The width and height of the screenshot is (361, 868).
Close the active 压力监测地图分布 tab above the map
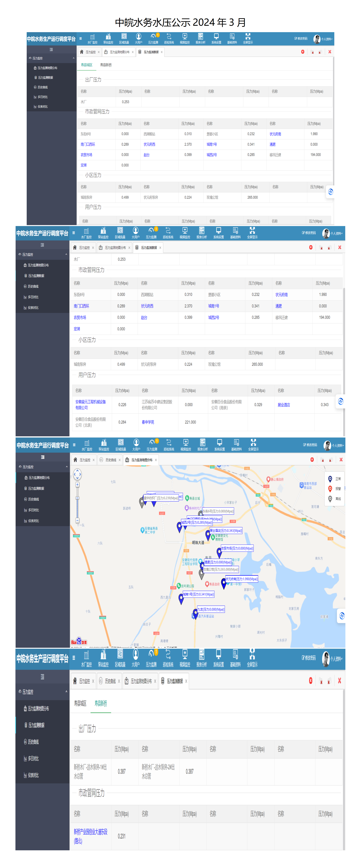(x=156, y=460)
